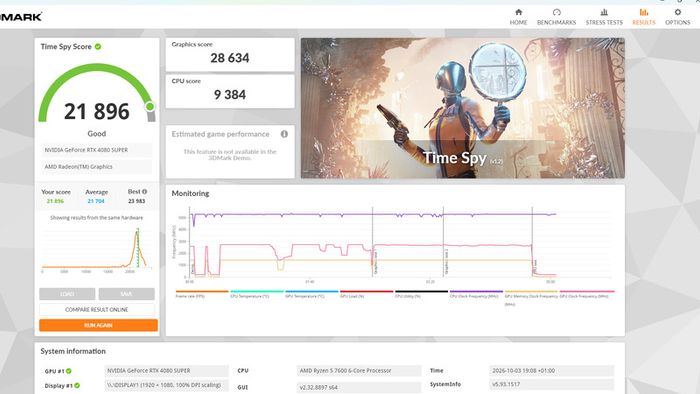Click the CPU score value 9 384
The height and width of the screenshot is (394, 700).
click(x=230, y=95)
